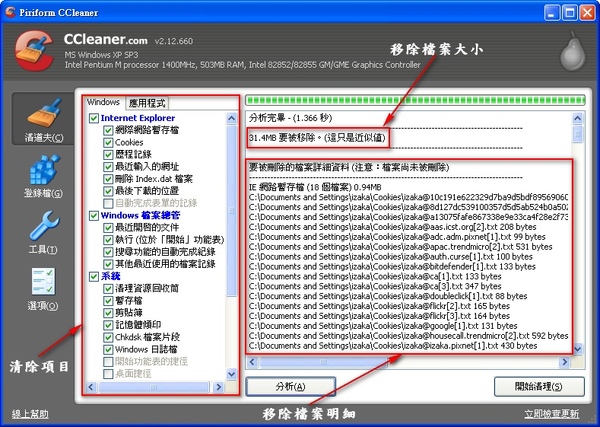Uncheck 剪貼簿 checkbox
The height and width of the screenshot is (427, 600).
coord(108,313)
